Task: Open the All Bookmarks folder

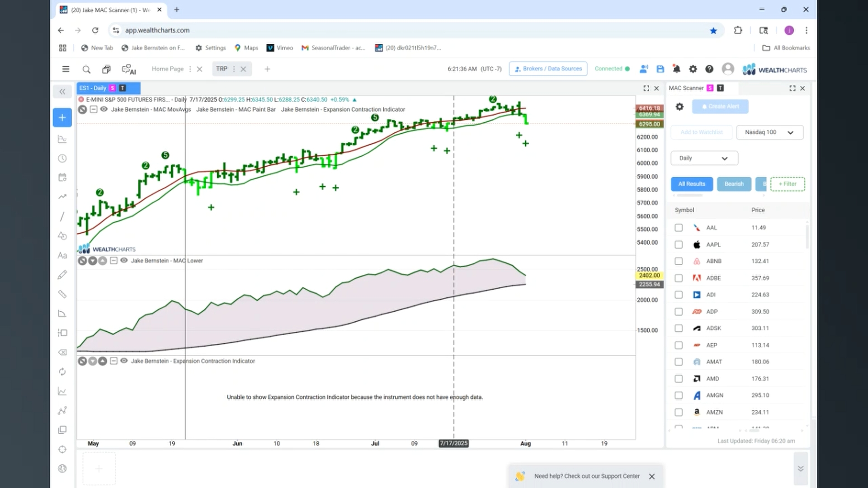Action: [786, 48]
